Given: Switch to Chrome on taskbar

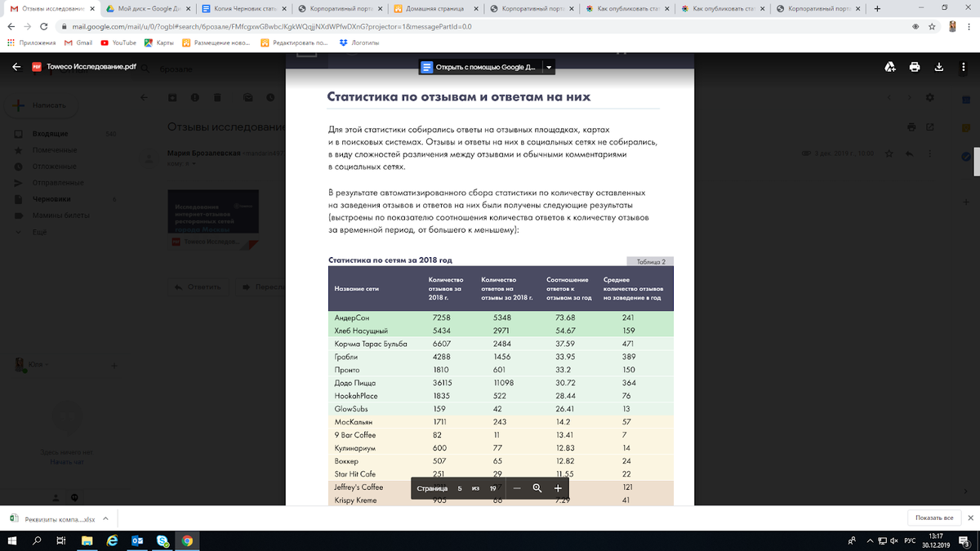Looking at the screenshot, I should (x=187, y=540).
